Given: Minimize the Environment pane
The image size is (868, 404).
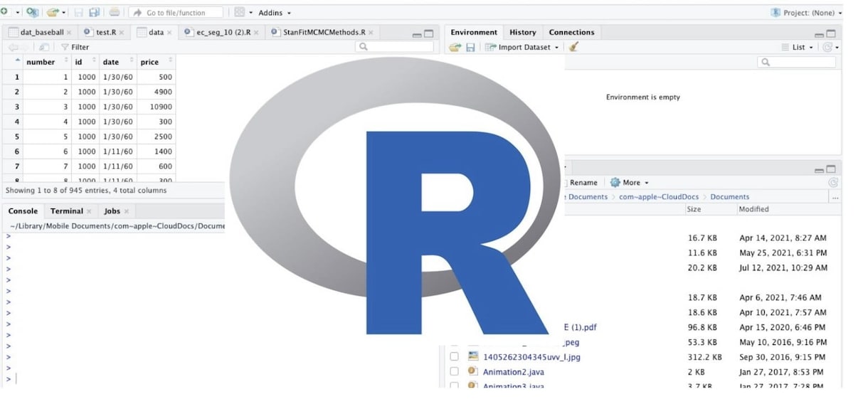Looking at the screenshot, I should tap(820, 34).
